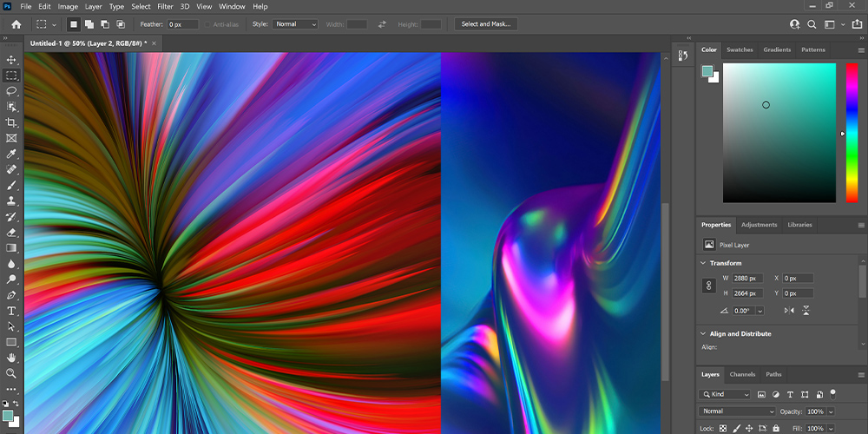Select the Zoom tool in toolbar
This screenshot has width=868, height=434.
pyautogui.click(x=12, y=373)
